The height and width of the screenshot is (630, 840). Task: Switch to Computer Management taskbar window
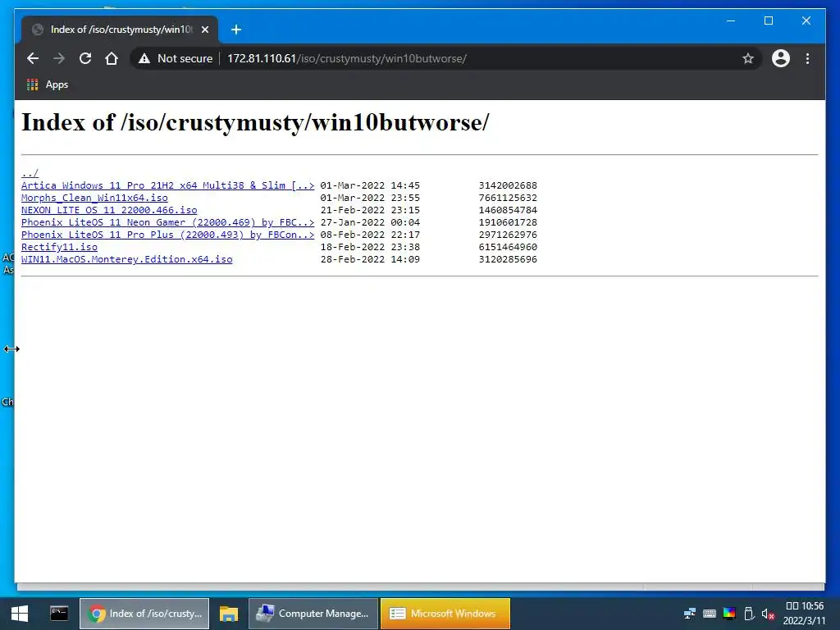click(313, 614)
